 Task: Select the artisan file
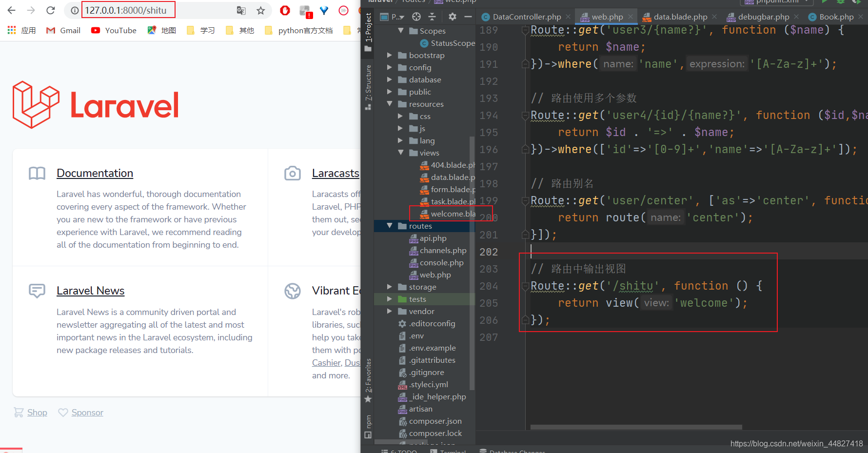point(415,409)
